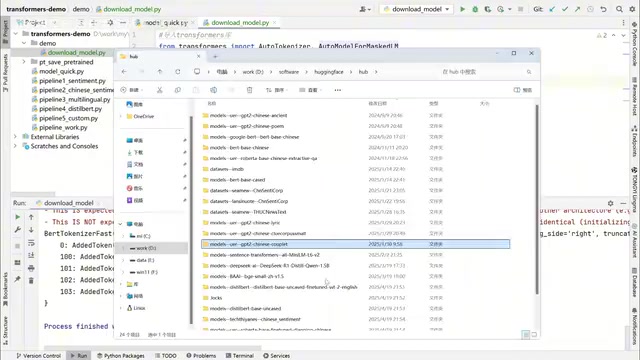This screenshot has height=360, width=640.
Task: Click search icon in hub search box
Action: click(x=529, y=72)
